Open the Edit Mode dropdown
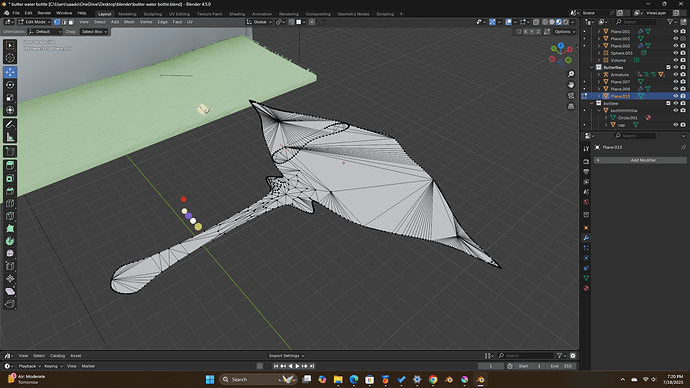The image size is (690, 388). pos(34,22)
